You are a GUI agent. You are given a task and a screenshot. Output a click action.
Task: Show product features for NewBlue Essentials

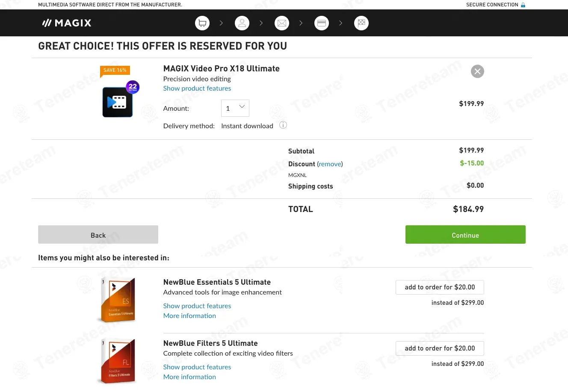pos(197,306)
